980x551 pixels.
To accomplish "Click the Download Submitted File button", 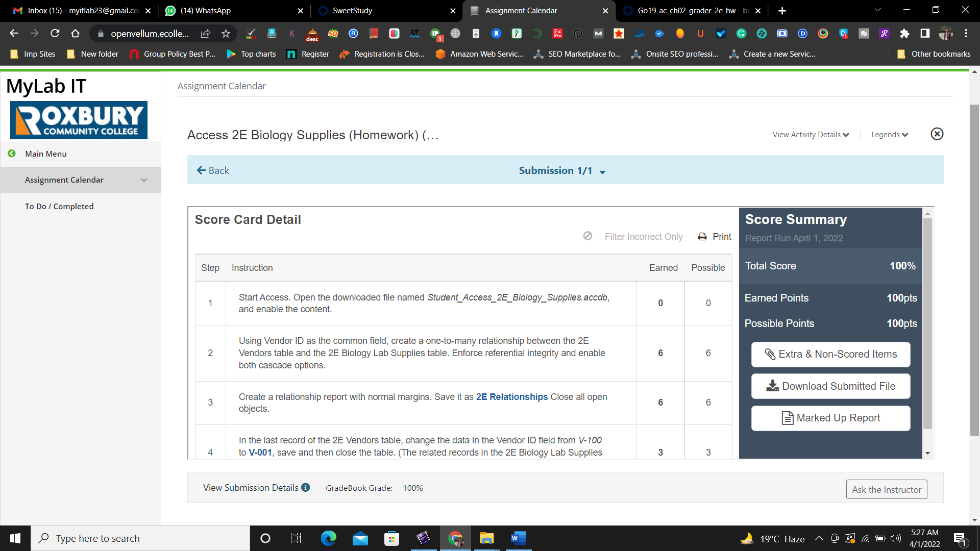I will (830, 386).
